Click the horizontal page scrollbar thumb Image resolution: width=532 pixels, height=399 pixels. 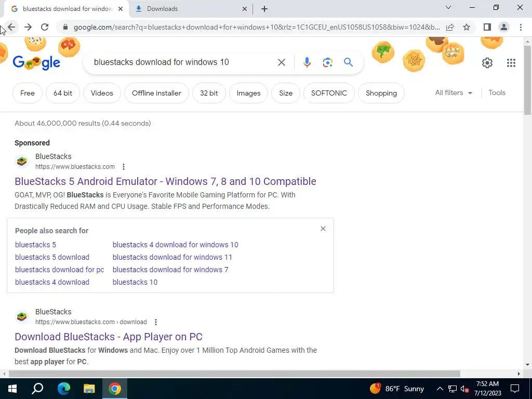(x=234, y=374)
